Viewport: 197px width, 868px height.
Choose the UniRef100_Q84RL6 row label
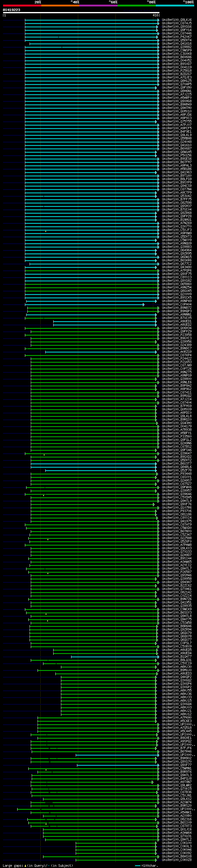[177, 467]
